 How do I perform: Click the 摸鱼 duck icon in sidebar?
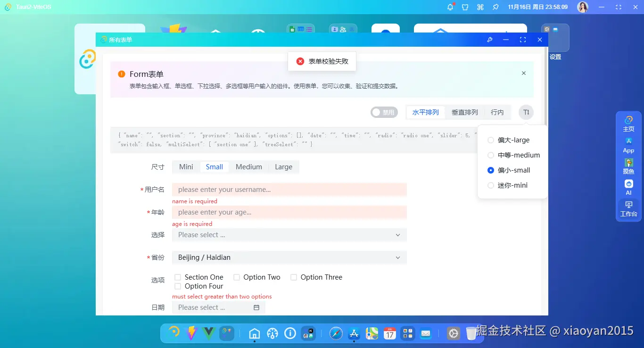[x=628, y=166]
